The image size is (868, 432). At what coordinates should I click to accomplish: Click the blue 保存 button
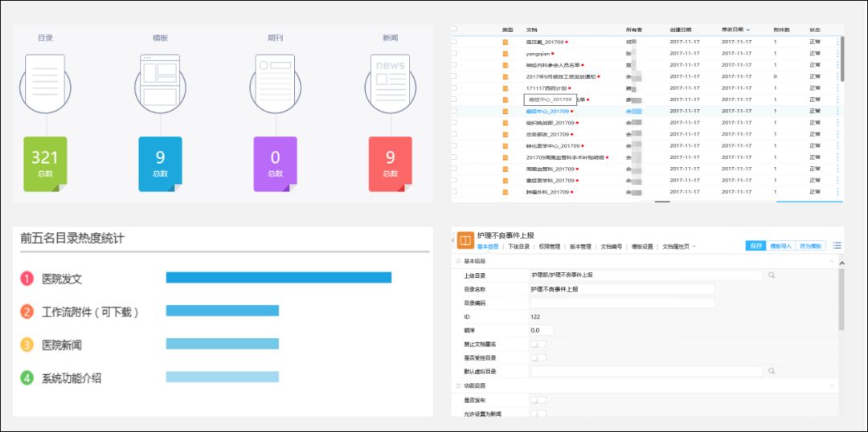[755, 247]
